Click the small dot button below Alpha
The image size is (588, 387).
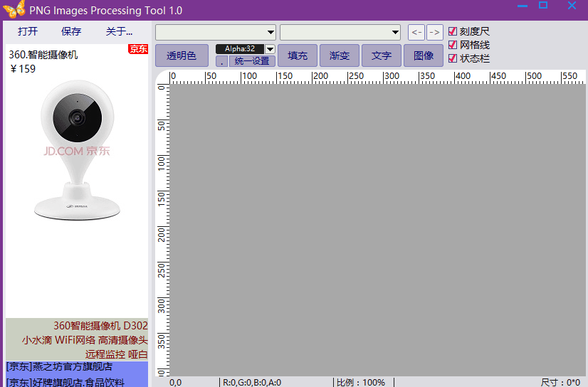(221, 61)
